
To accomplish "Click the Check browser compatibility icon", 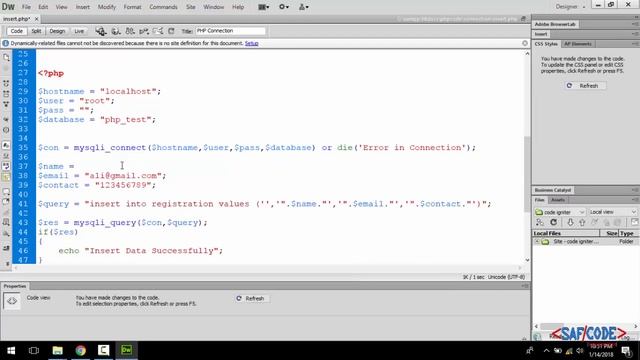I will click(x=158, y=31).
